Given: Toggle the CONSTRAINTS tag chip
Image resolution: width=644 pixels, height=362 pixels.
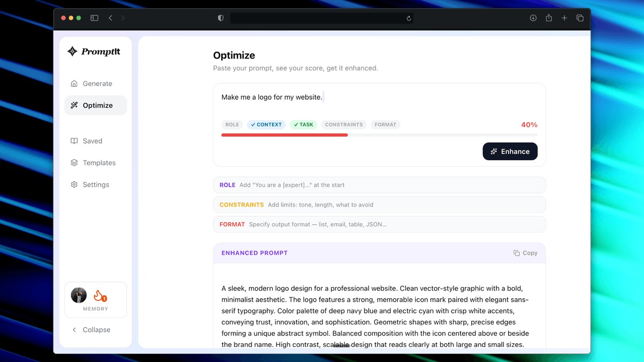Looking at the screenshot, I should (x=344, y=124).
